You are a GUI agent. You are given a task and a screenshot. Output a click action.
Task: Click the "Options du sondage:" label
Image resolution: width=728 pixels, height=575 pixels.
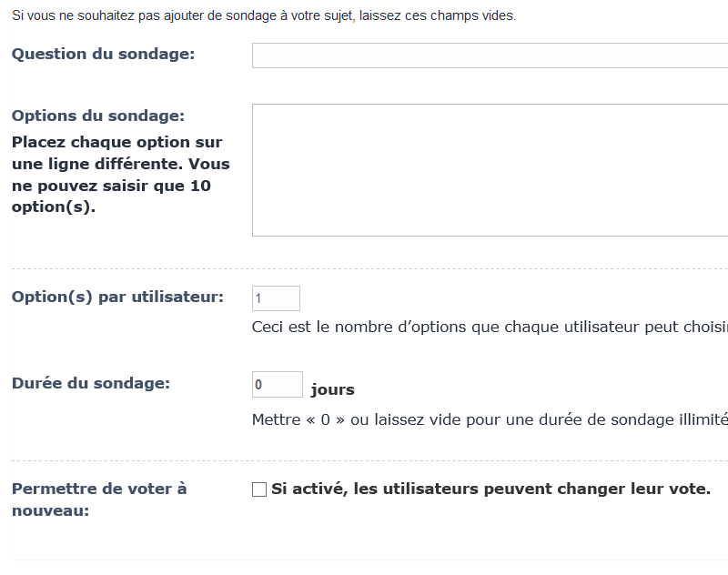pyautogui.click(x=98, y=116)
